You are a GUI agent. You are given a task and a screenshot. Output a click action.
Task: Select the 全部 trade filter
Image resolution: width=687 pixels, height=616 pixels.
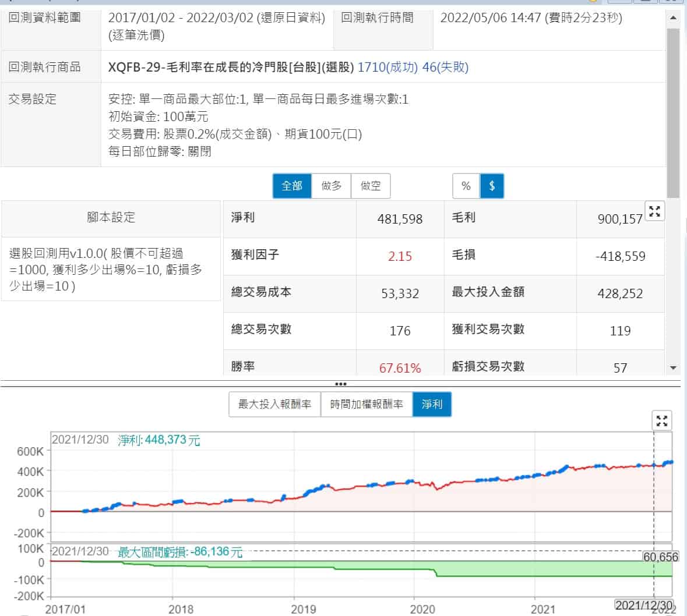292,186
